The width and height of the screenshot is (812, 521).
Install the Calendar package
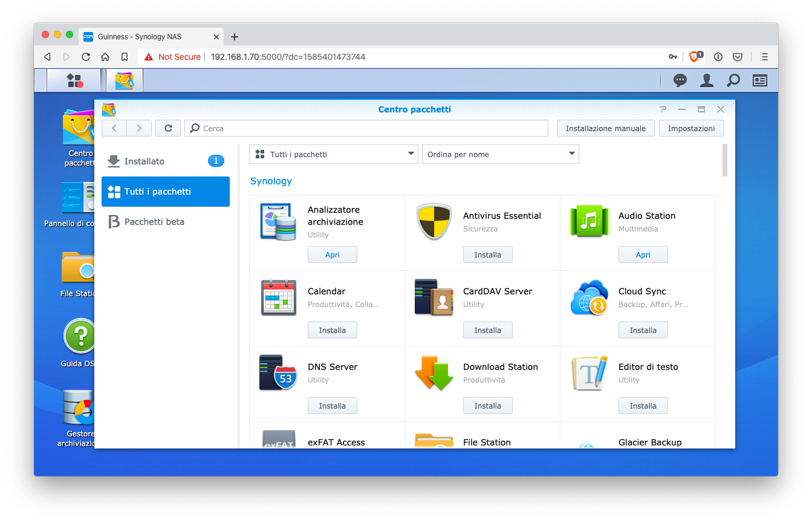pos(333,330)
